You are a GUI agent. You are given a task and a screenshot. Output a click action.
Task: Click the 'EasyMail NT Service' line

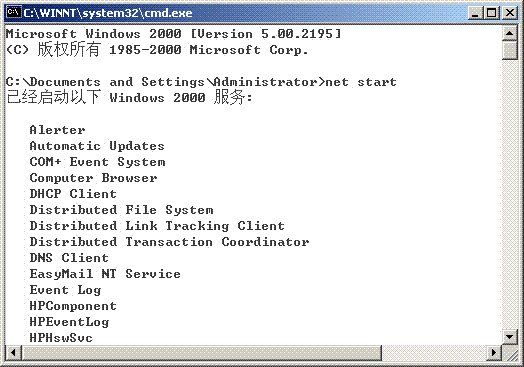point(105,274)
